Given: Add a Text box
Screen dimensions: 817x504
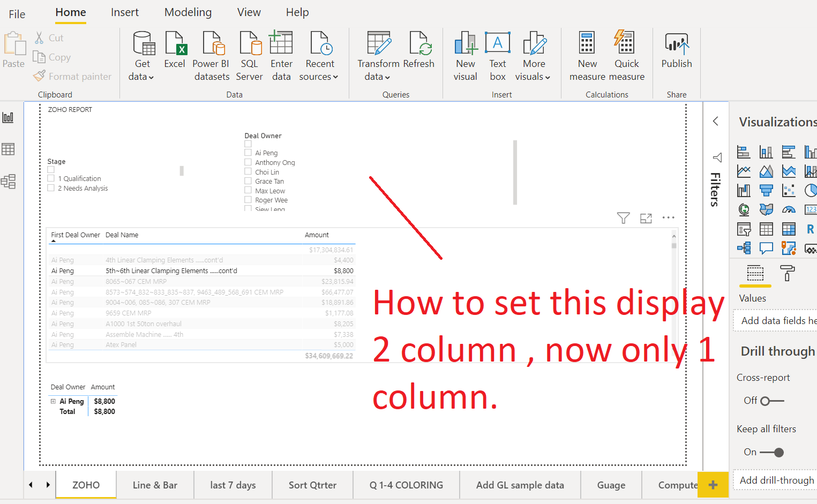Looking at the screenshot, I should 498,56.
